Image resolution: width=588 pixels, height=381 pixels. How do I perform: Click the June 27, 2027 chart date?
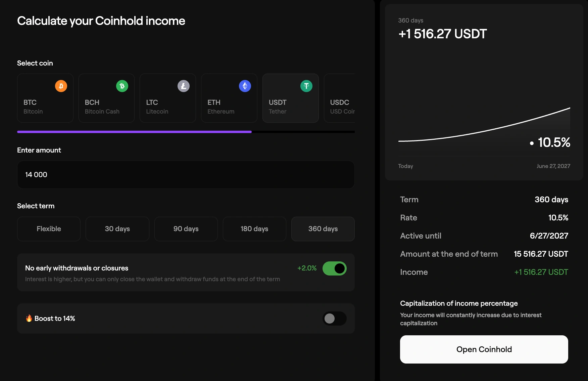[x=553, y=166]
